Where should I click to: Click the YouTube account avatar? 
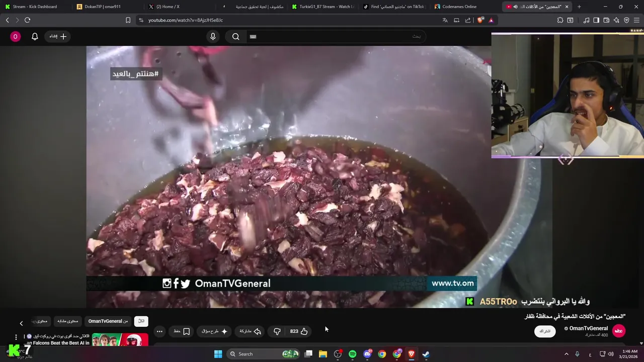tap(15, 36)
